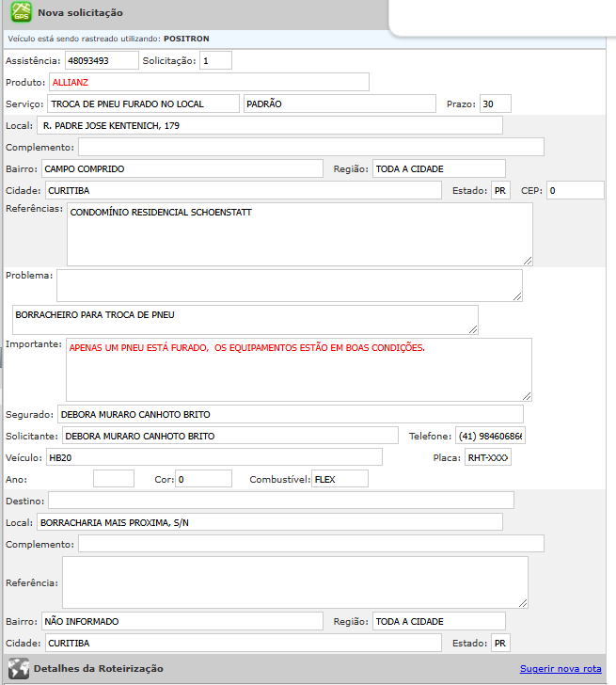Open the Sugerir nova rota link
The height and width of the screenshot is (685, 616).
560,668
